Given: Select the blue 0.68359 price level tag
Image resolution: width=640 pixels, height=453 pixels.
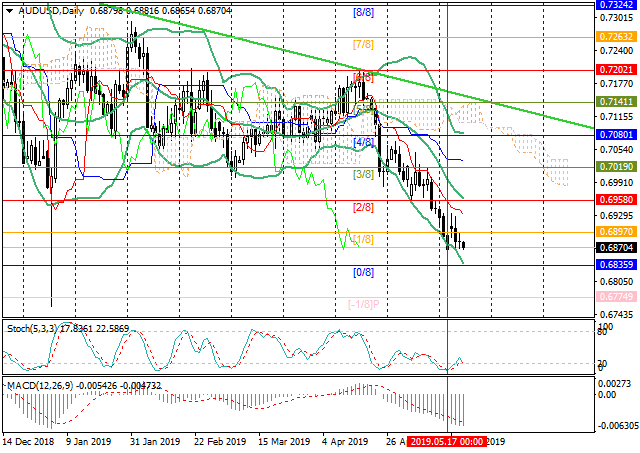Looking at the screenshot, I should pyautogui.click(x=618, y=264).
